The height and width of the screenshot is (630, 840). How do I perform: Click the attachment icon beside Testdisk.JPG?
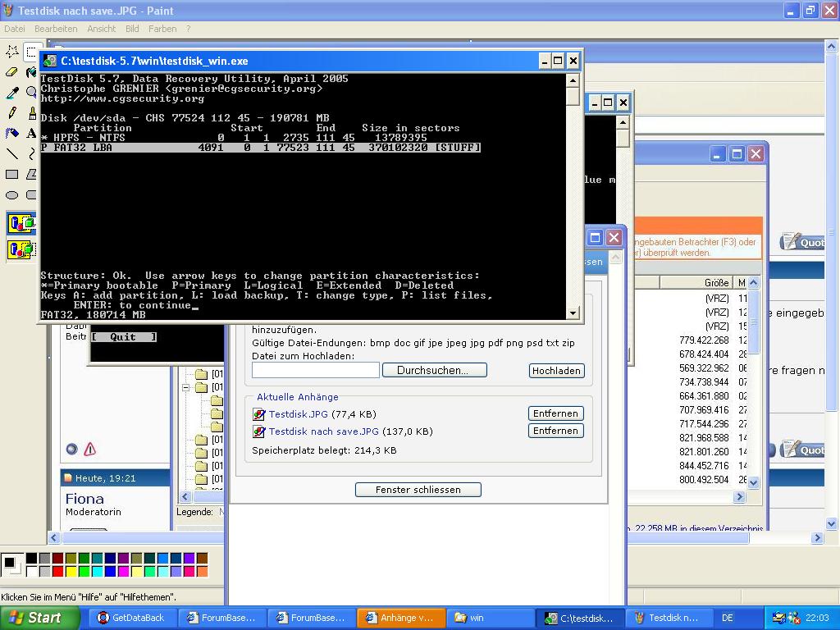pos(258,414)
